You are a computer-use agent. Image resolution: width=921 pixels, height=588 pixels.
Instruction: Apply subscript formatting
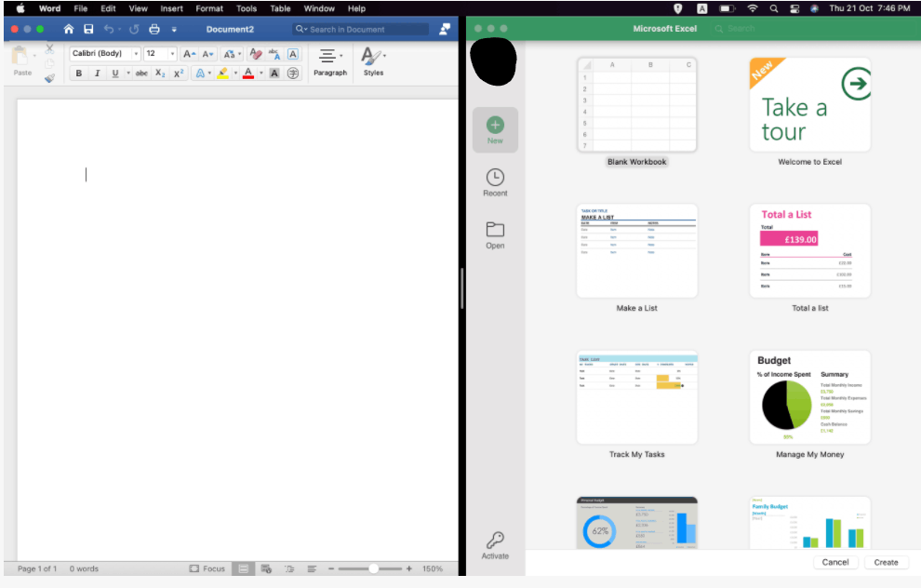point(160,73)
